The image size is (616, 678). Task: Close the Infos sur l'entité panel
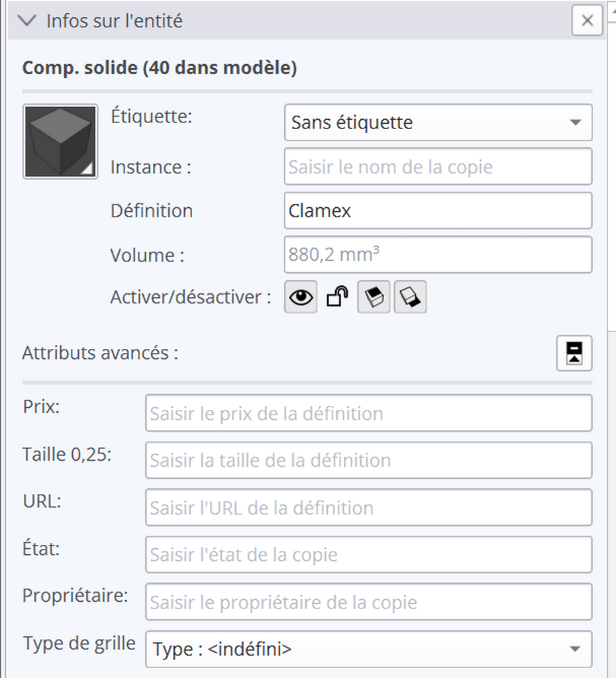pos(587,20)
